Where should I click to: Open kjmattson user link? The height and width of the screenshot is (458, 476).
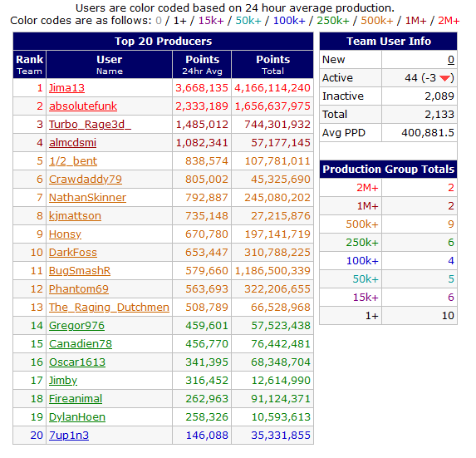(x=75, y=216)
